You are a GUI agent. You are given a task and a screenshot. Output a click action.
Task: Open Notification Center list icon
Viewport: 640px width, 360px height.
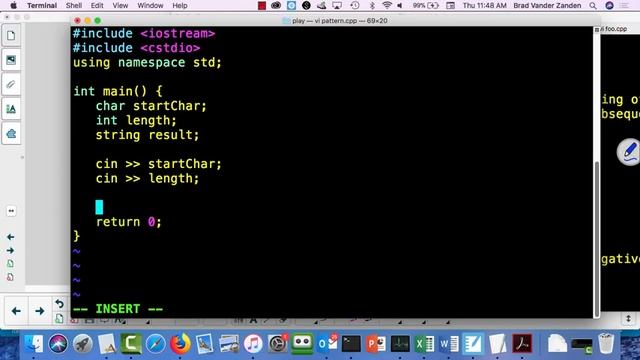pyautogui.click(x=624, y=5)
